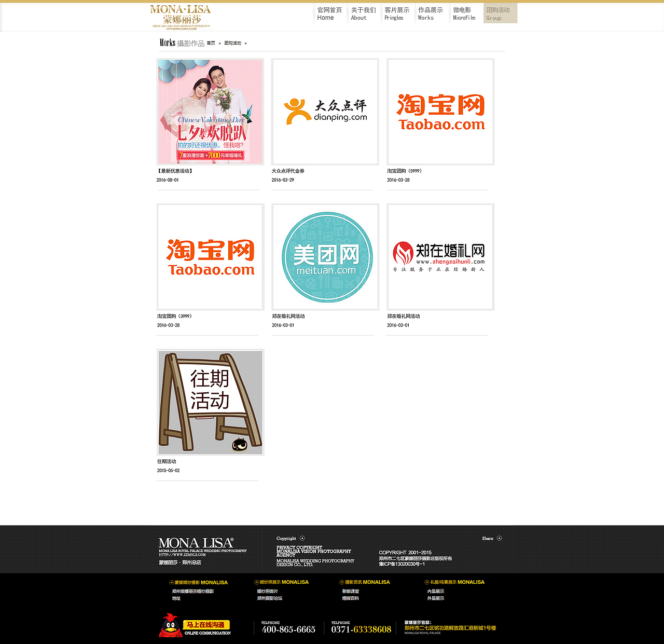Image resolution: width=664 pixels, height=644 pixels.
Task: Click the circular arrow icon next to Share
Action: tap(499, 538)
